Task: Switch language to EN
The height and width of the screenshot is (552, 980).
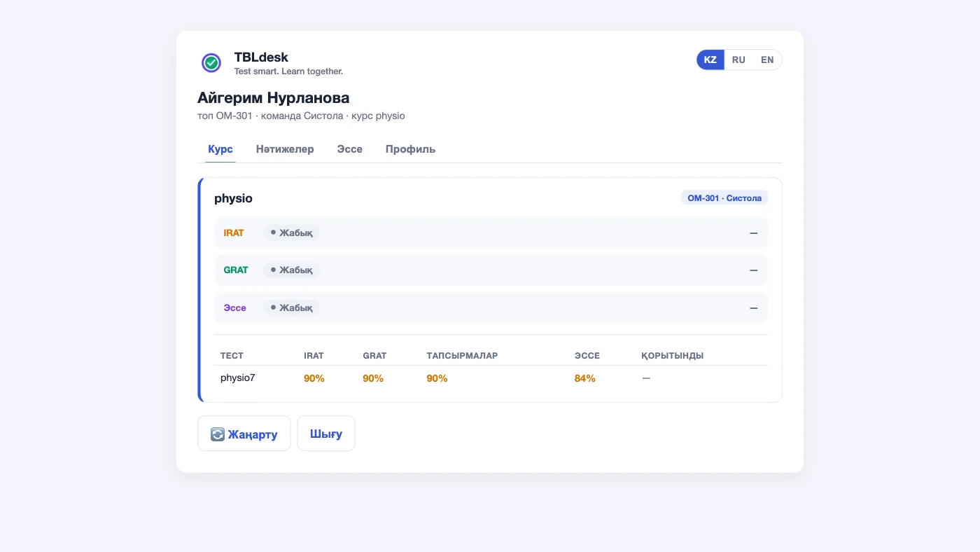Action: click(x=767, y=60)
